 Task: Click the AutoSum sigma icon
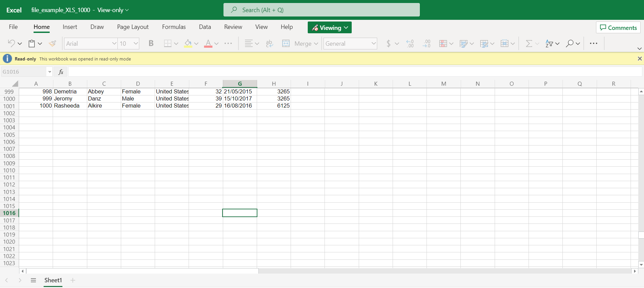[x=529, y=43]
